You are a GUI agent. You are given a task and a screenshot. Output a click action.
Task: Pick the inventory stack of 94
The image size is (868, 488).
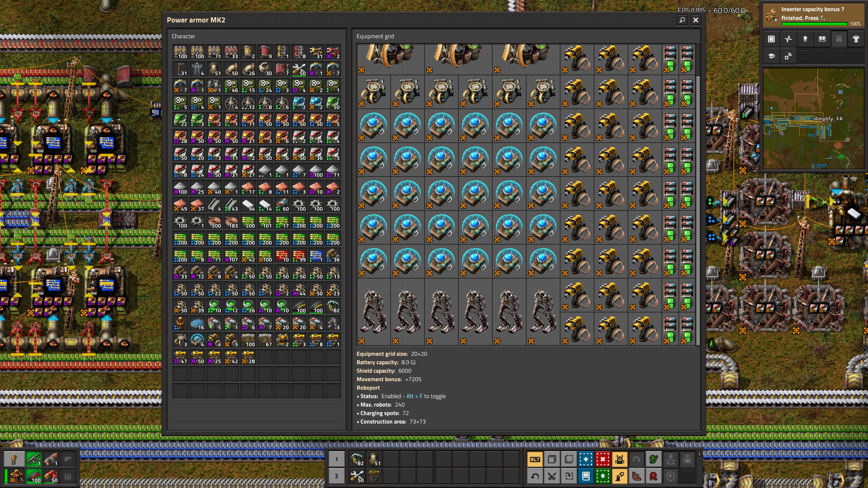click(x=248, y=205)
